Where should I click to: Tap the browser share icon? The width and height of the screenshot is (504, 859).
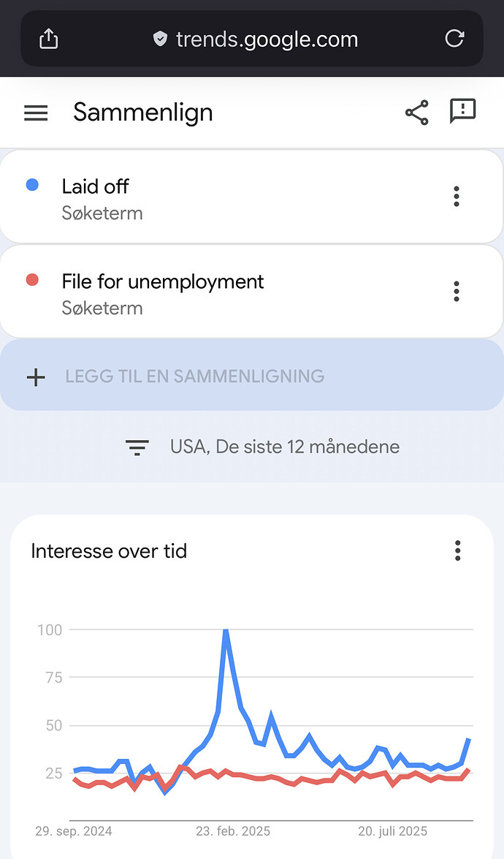(x=48, y=39)
